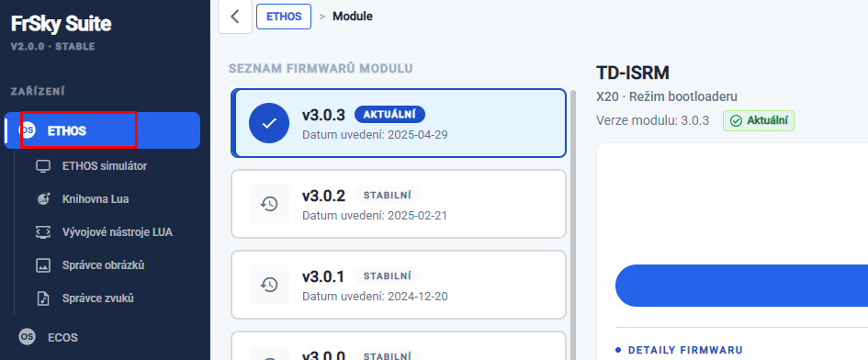868x360 pixels.
Task: Click the Správce zvuků music file icon
Action: (43, 298)
